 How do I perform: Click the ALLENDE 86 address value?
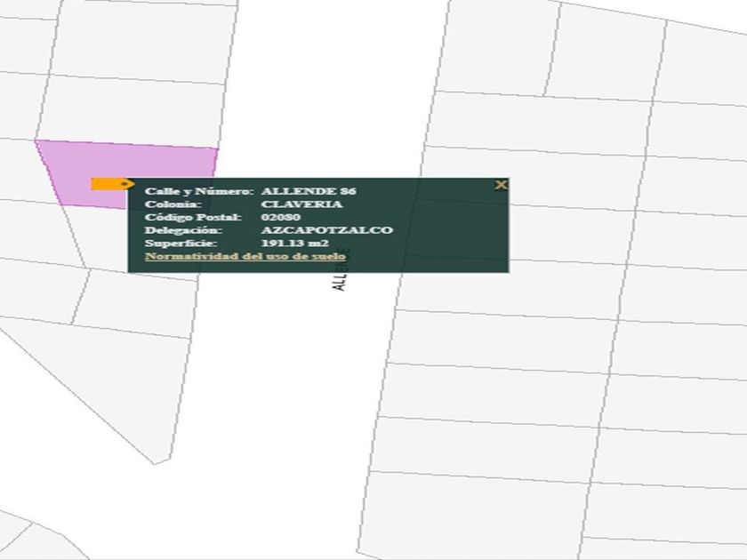(x=309, y=191)
